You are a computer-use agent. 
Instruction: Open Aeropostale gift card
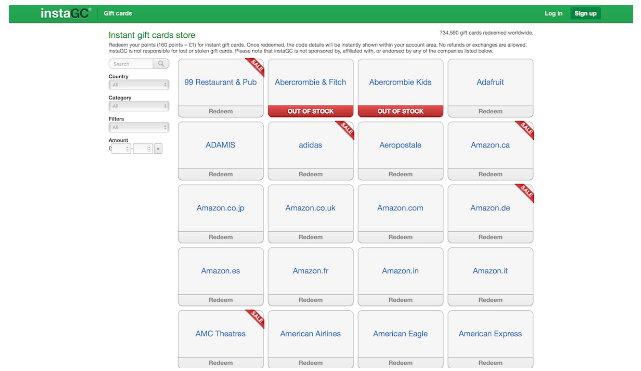[x=401, y=145]
